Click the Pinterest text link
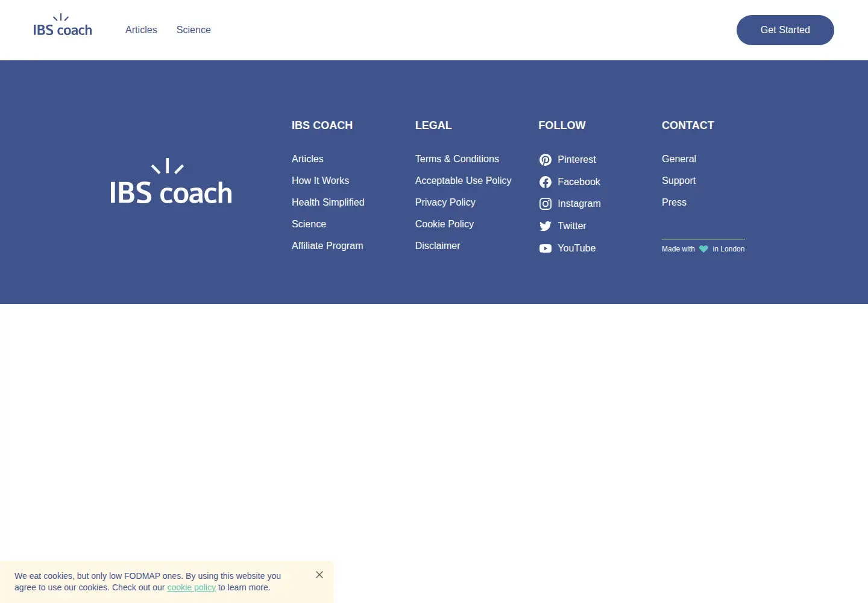This screenshot has width=868, height=603. pyautogui.click(x=577, y=159)
